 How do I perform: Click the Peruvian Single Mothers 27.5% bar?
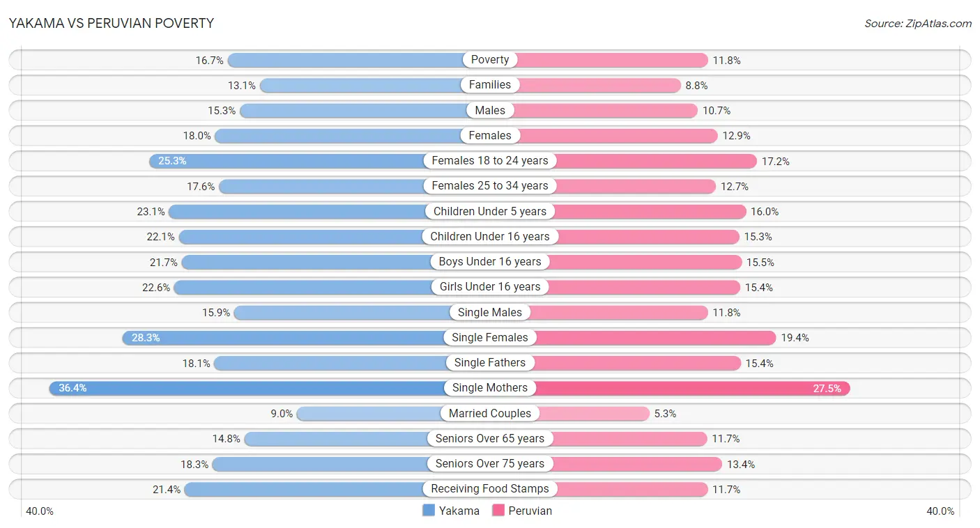pos(690,388)
